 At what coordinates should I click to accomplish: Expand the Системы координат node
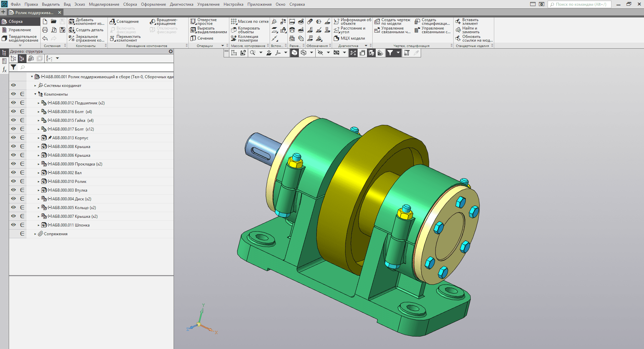[x=35, y=86]
